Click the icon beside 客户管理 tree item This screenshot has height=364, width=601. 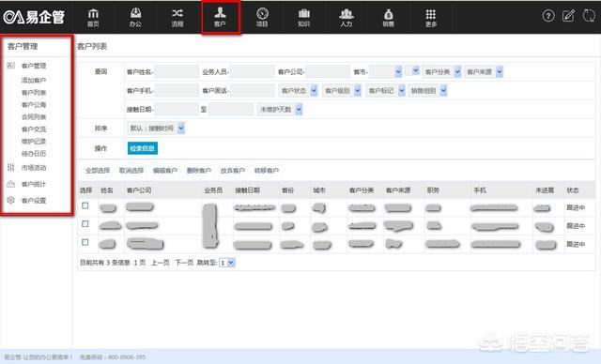point(10,66)
